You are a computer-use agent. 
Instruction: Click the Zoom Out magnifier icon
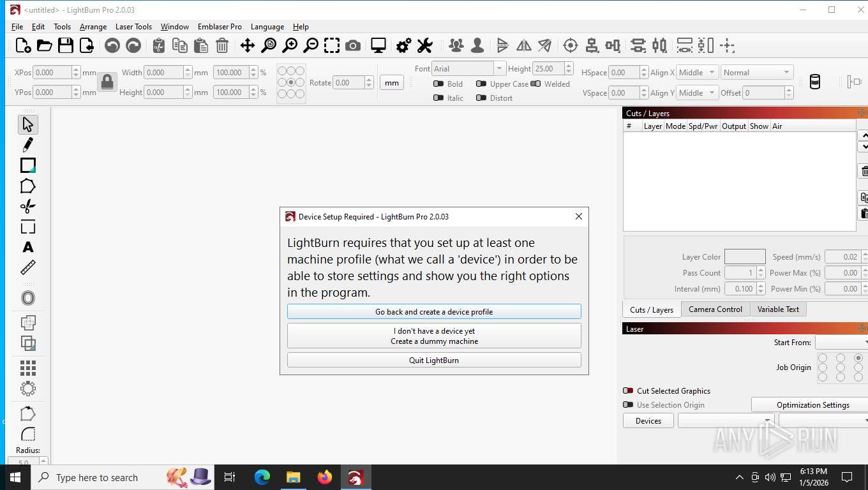click(x=311, y=45)
